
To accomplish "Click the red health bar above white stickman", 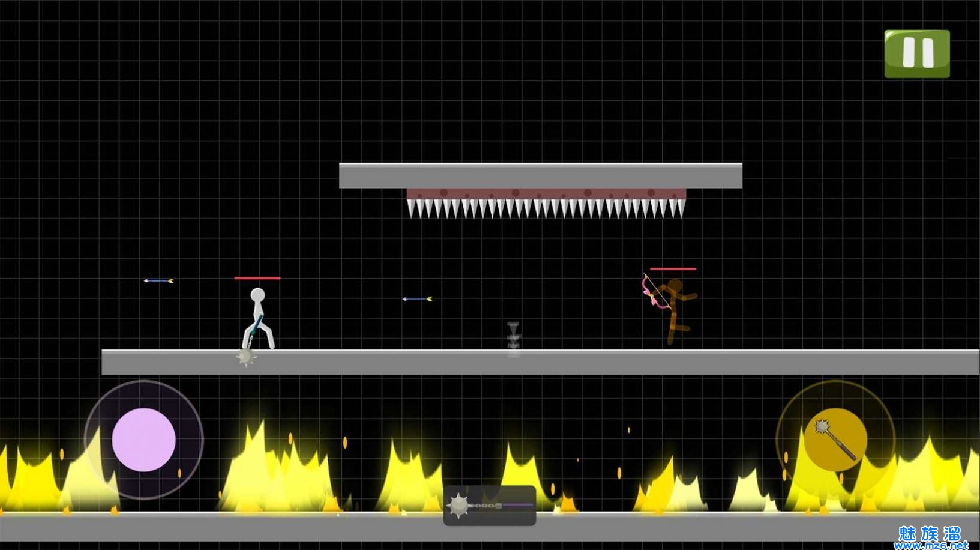I will tap(257, 278).
